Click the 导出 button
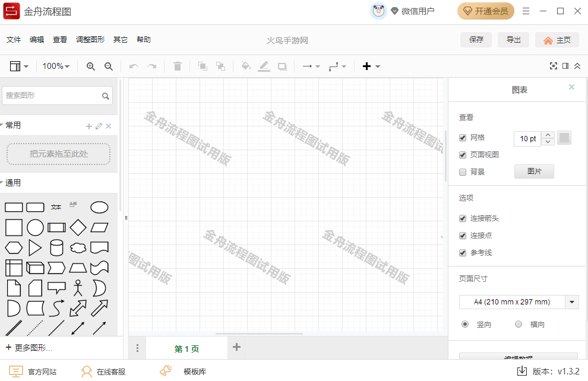The width and height of the screenshot is (588, 381). coord(513,40)
